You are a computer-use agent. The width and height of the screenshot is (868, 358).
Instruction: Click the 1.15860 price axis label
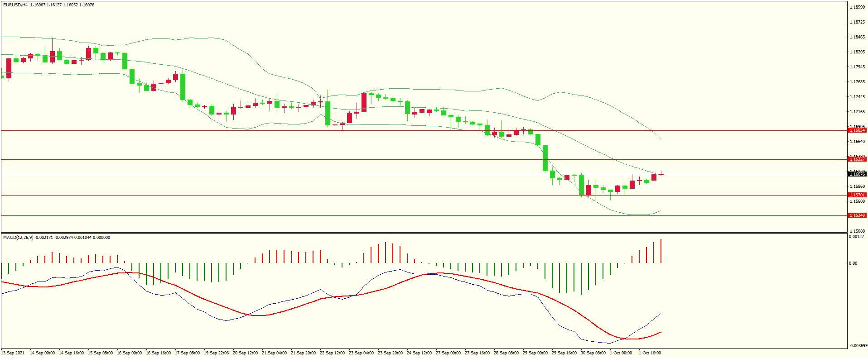point(858,186)
